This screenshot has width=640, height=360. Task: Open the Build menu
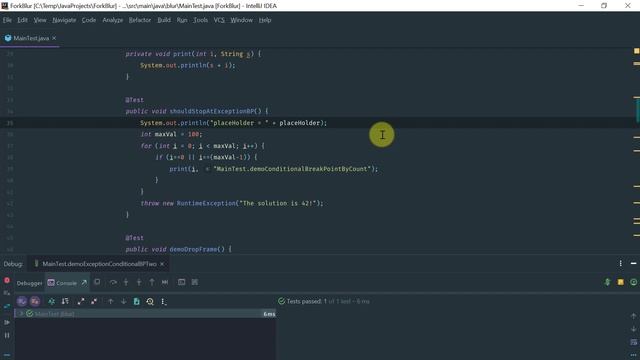click(164, 20)
